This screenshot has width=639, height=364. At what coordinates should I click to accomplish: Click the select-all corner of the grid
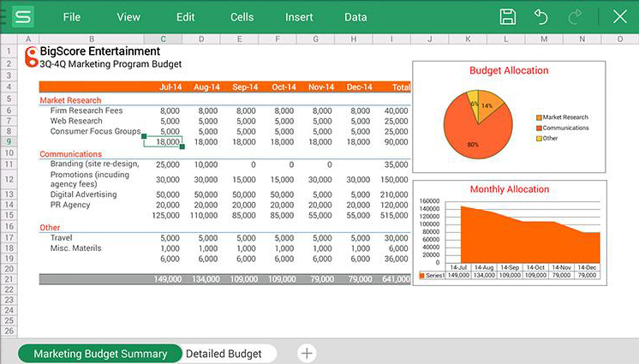(x=8, y=39)
